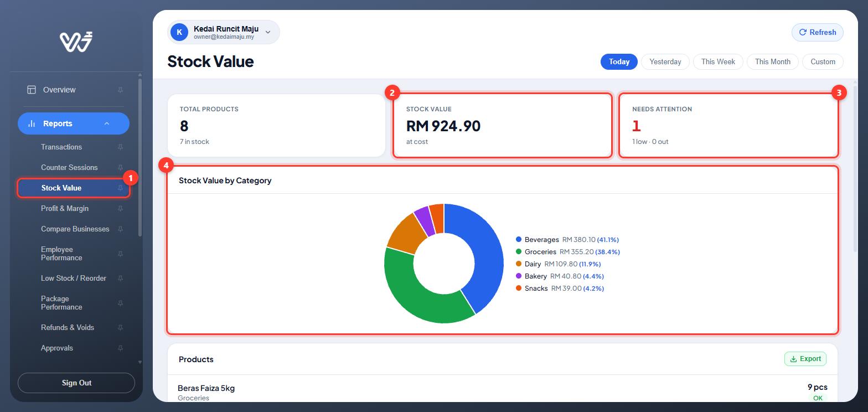Image resolution: width=868 pixels, height=412 pixels.
Task: Pin the Profit & Margin report
Action: click(x=120, y=209)
